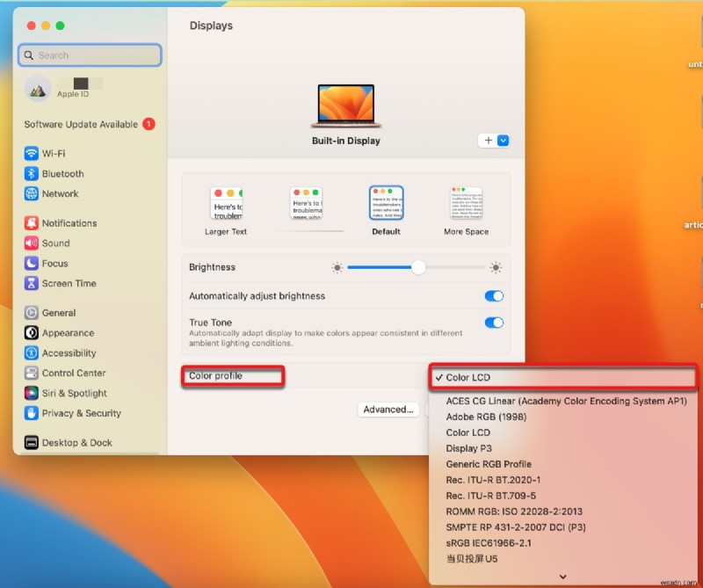Image resolution: width=703 pixels, height=588 pixels.
Task: Choose ROMM RGB: ISO 22028-2:2013
Action: [514, 512]
